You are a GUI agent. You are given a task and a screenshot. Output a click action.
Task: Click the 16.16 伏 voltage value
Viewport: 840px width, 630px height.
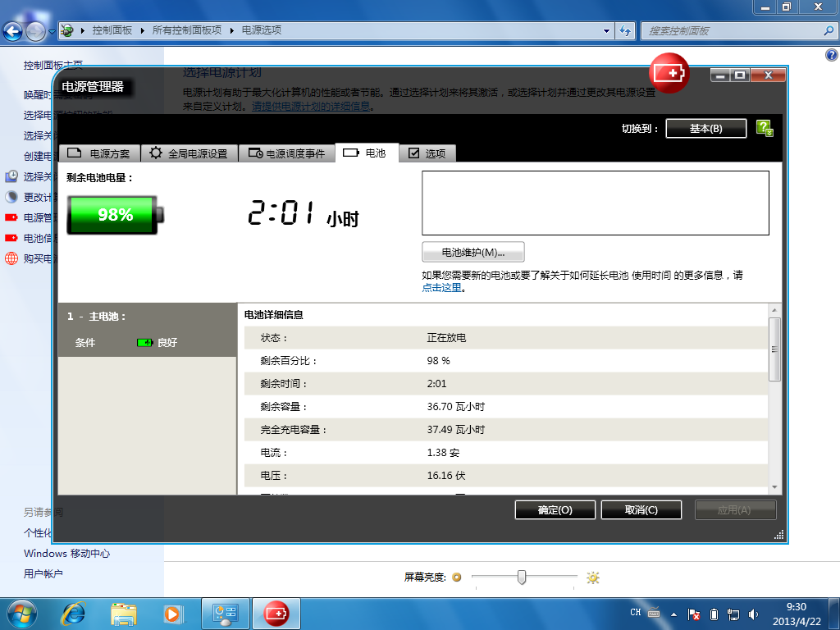[x=445, y=476]
